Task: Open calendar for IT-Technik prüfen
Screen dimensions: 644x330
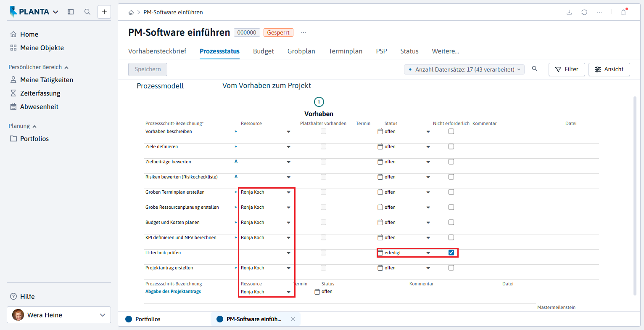Action: [x=380, y=253]
